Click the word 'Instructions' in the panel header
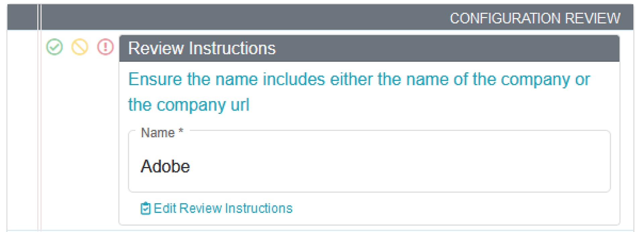Image resolution: width=644 pixels, height=232 pixels. click(x=232, y=48)
